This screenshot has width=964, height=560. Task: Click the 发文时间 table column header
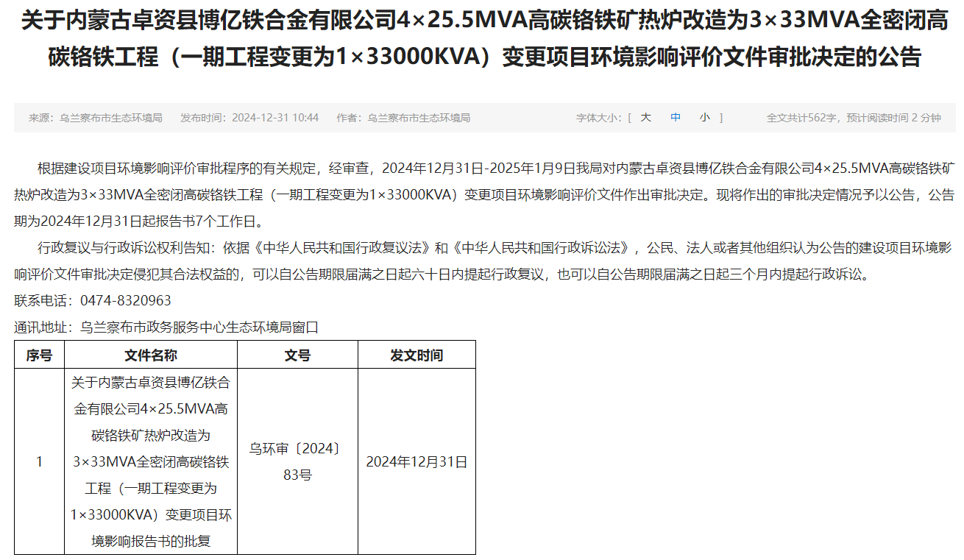[417, 355]
